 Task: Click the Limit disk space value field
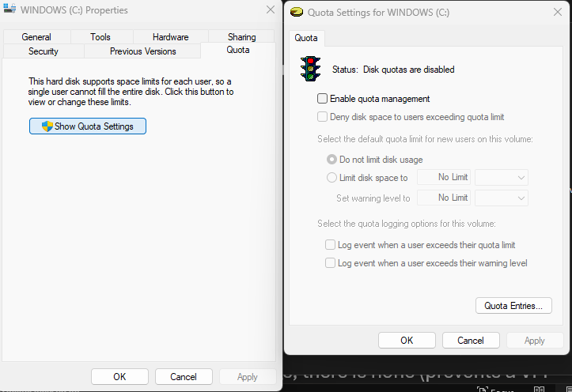click(444, 178)
